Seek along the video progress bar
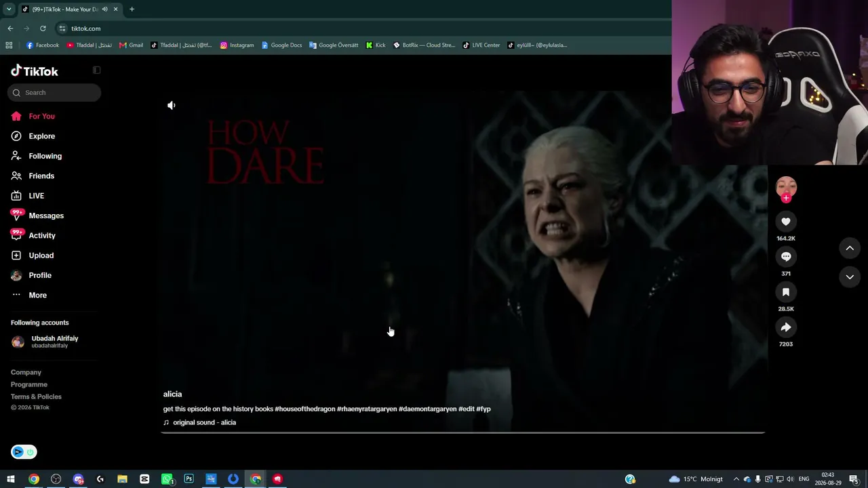Screen dimensions: 868x488 coord(463,432)
